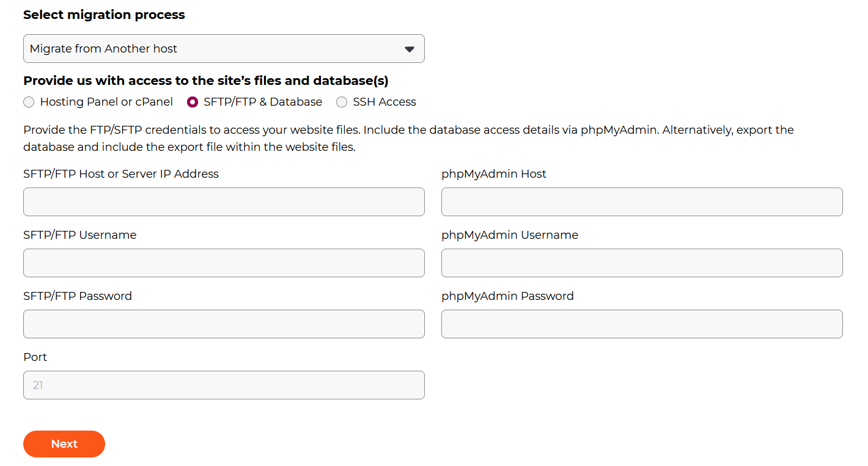Choose the SSH Access radio button
868x466 pixels.
[x=342, y=102]
